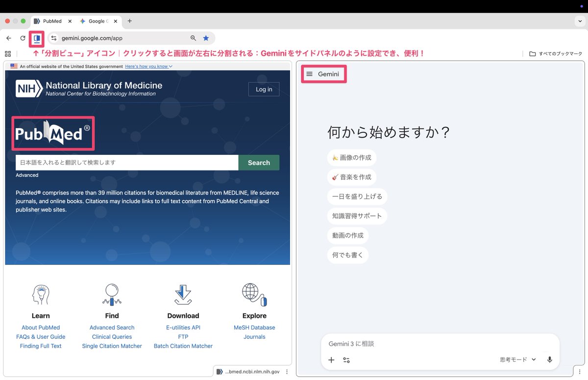Click the PubMed logo
Screen dimensions: 588x380
coord(53,133)
